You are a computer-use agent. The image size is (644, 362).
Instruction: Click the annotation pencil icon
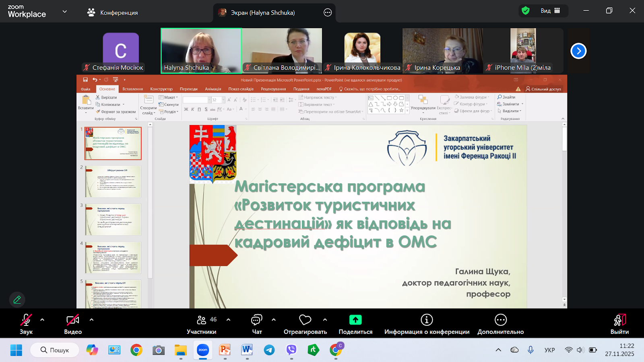tap(17, 300)
